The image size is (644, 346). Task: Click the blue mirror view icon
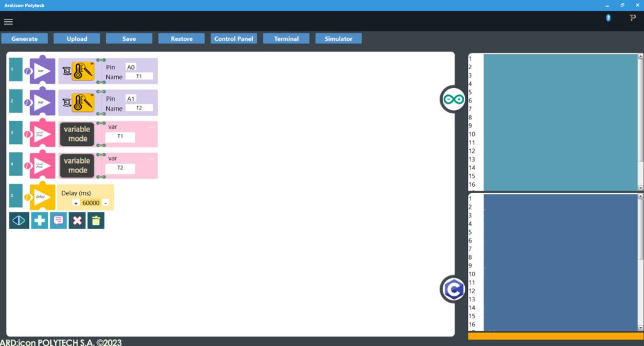point(19,220)
